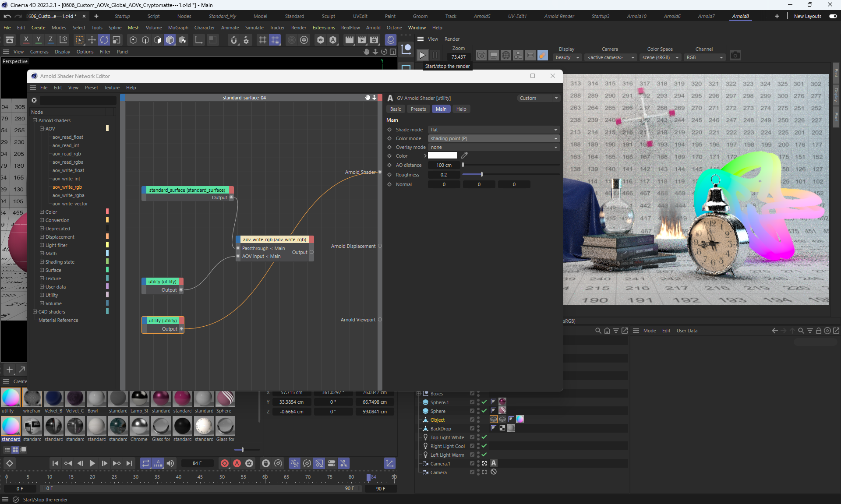Click the eyedropper icon next to Color

point(464,155)
